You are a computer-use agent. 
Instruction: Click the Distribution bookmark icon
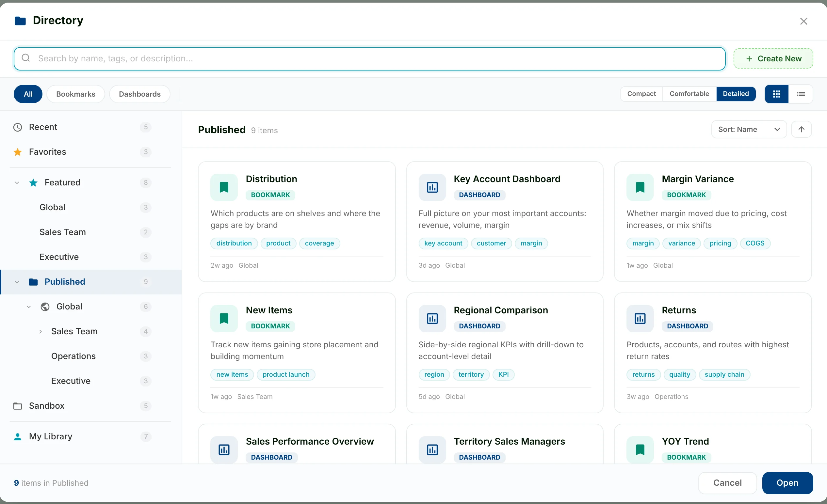224,187
